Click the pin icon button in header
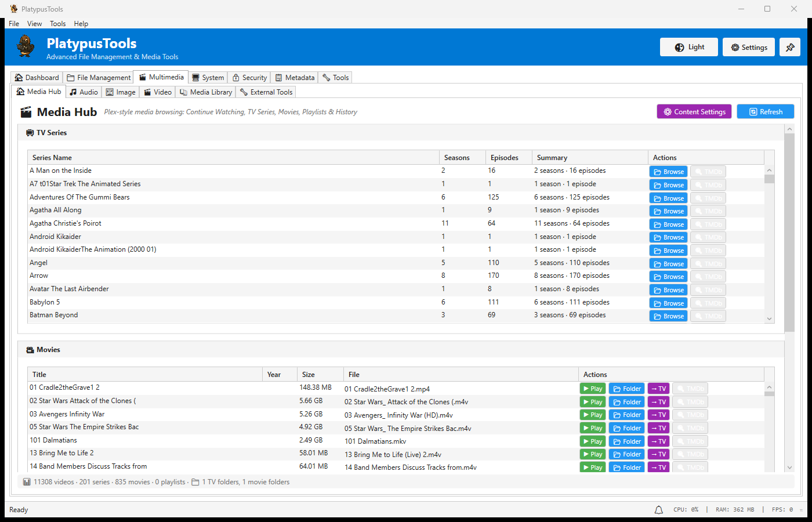The image size is (812, 522). tap(790, 48)
